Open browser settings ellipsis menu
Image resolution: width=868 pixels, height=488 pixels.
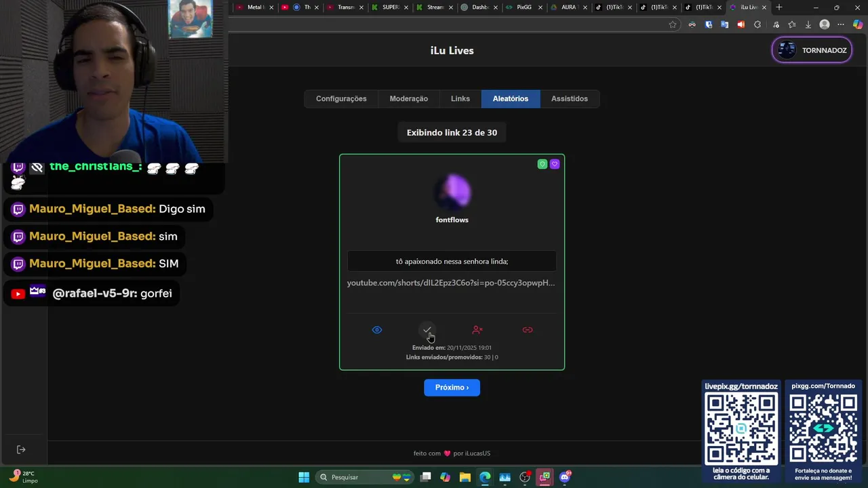841,24
